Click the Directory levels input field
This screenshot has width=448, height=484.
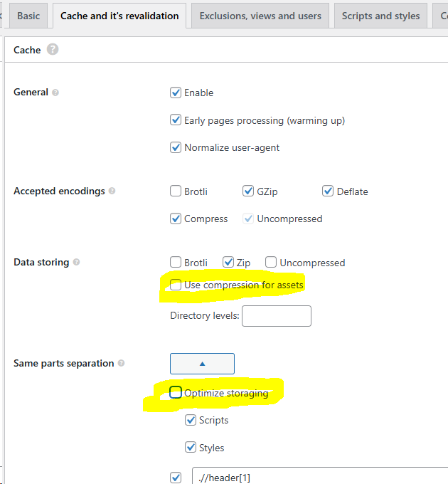[x=277, y=316]
